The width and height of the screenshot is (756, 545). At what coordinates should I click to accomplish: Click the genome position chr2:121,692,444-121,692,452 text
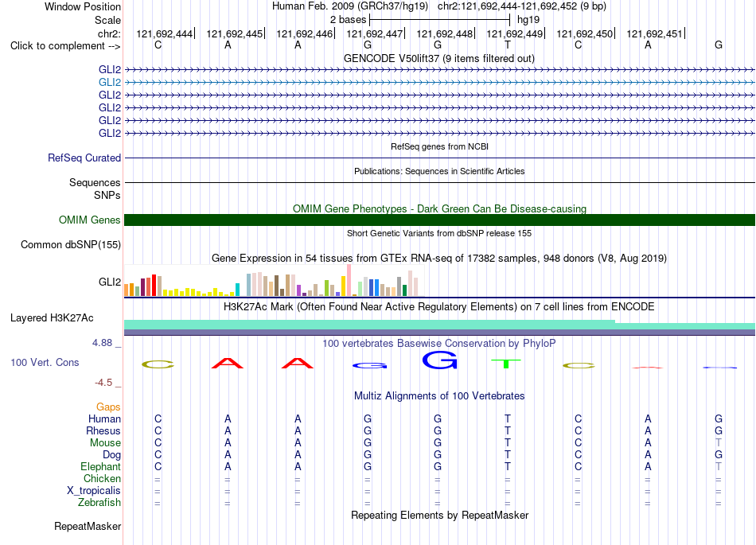point(522,6)
